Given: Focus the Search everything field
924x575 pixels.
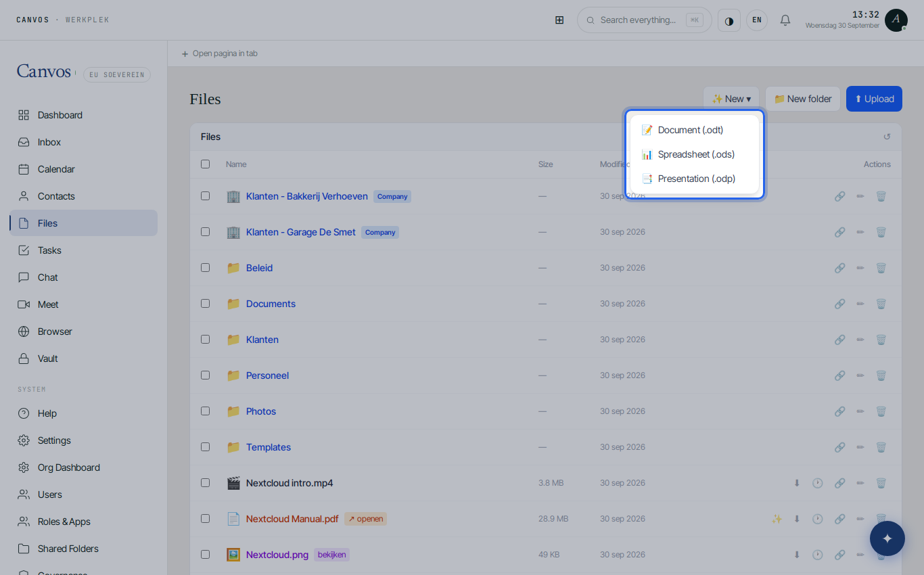Looking at the screenshot, I should [644, 20].
